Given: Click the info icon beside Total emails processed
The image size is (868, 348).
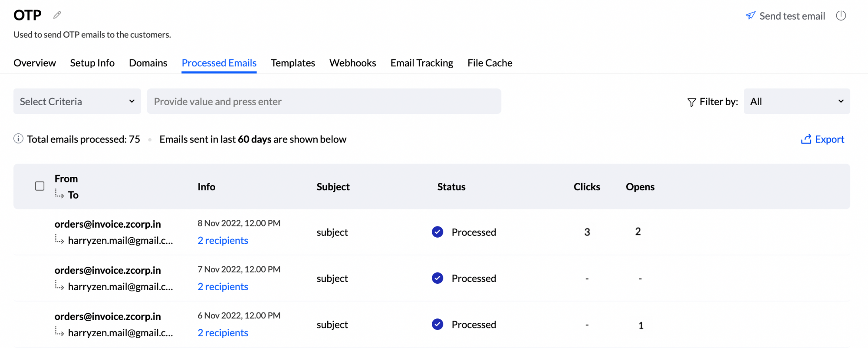Looking at the screenshot, I should pyautogui.click(x=18, y=139).
